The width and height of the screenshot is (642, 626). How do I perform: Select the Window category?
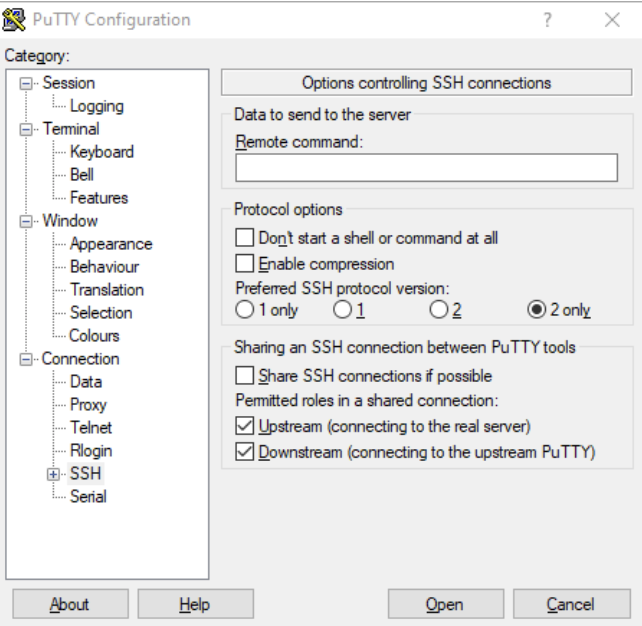pyautogui.click(x=70, y=221)
